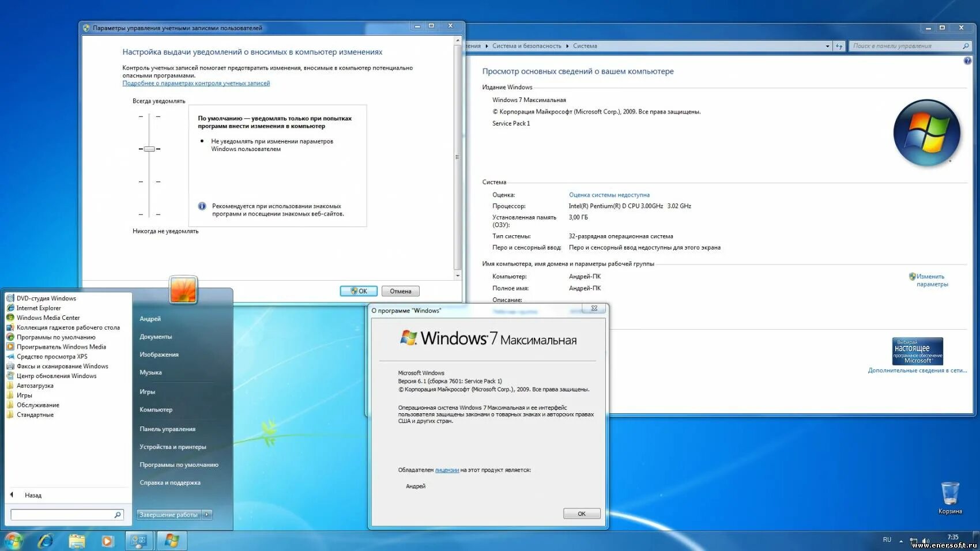
Task: Open Панель управления in Start menu
Action: 167,429
